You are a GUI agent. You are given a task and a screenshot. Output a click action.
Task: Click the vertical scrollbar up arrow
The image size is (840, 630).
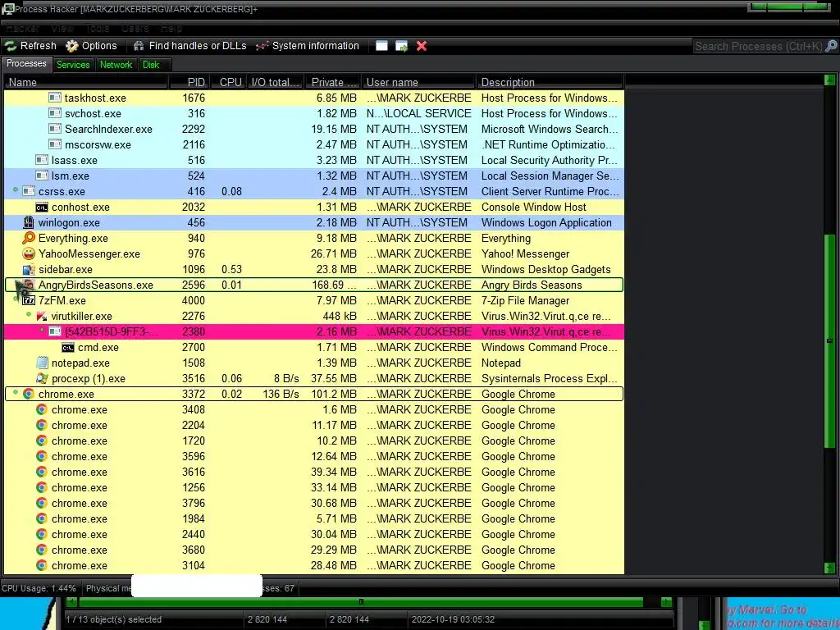click(829, 80)
